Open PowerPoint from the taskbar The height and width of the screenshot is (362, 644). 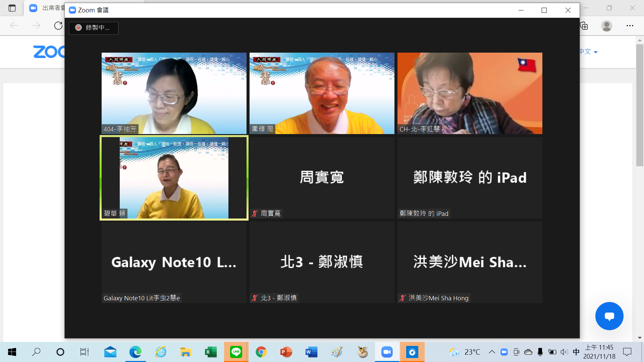click(x=286, y=352)
